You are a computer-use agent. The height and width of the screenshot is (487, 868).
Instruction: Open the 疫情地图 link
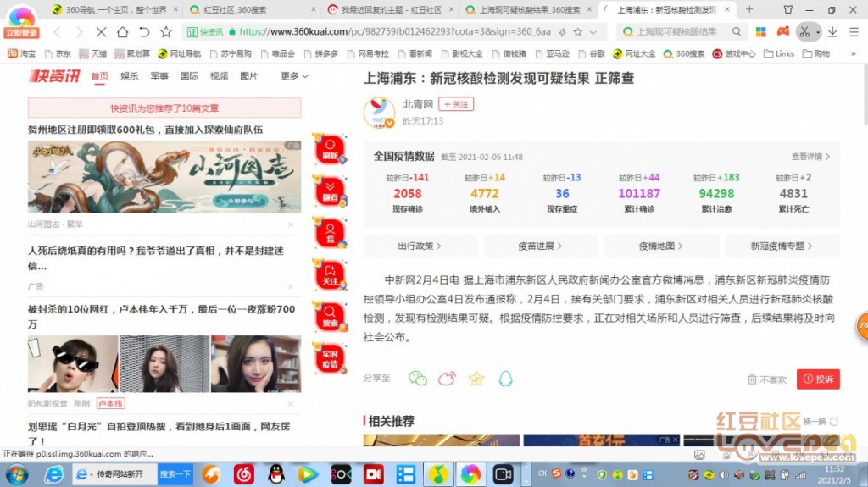click(661, 246)
